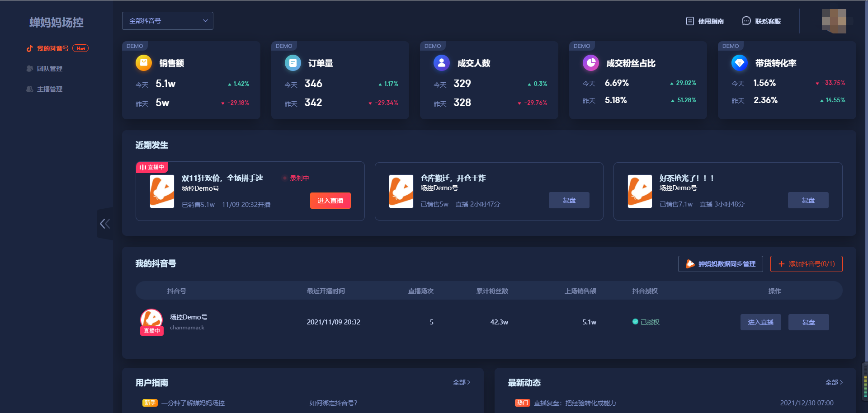Click the Hot badge beside 我的抖音号
Screen dimensions: 868x413
(80, 48)
